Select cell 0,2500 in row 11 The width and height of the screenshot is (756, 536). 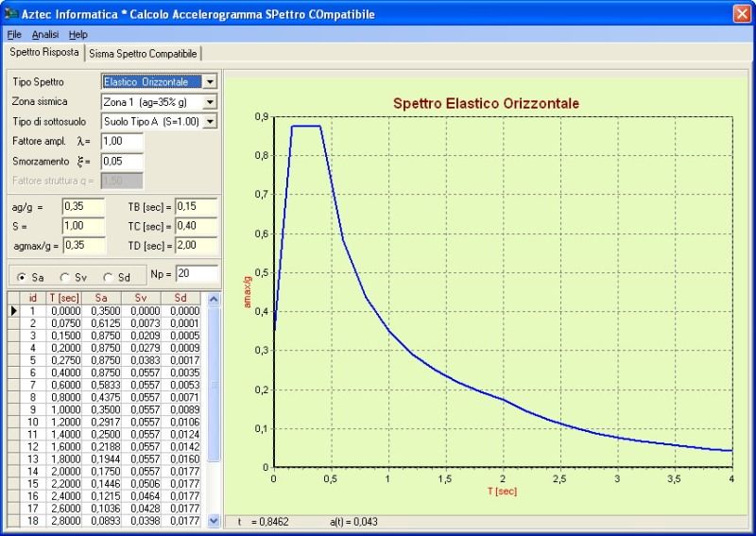point(101,435)
